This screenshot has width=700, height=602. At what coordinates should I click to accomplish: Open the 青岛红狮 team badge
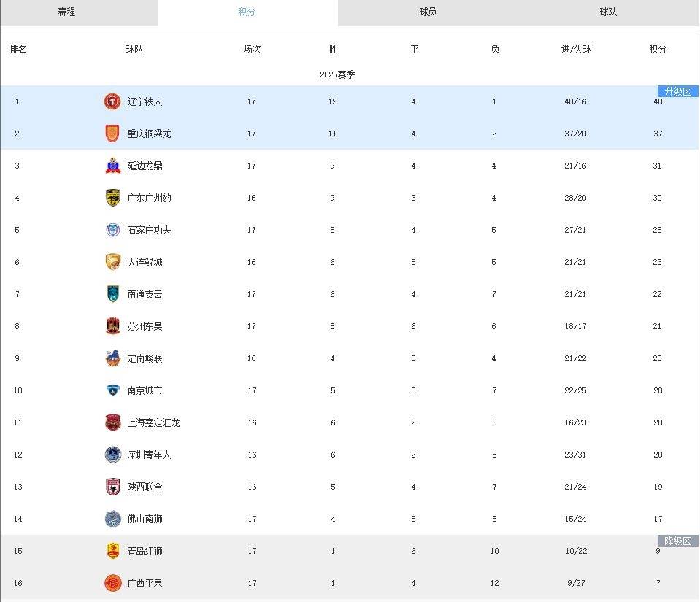click(113, 551)
